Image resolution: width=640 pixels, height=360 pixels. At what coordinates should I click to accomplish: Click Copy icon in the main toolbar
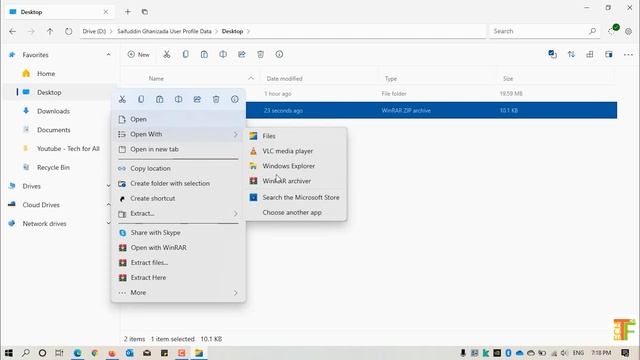(185, 54)
